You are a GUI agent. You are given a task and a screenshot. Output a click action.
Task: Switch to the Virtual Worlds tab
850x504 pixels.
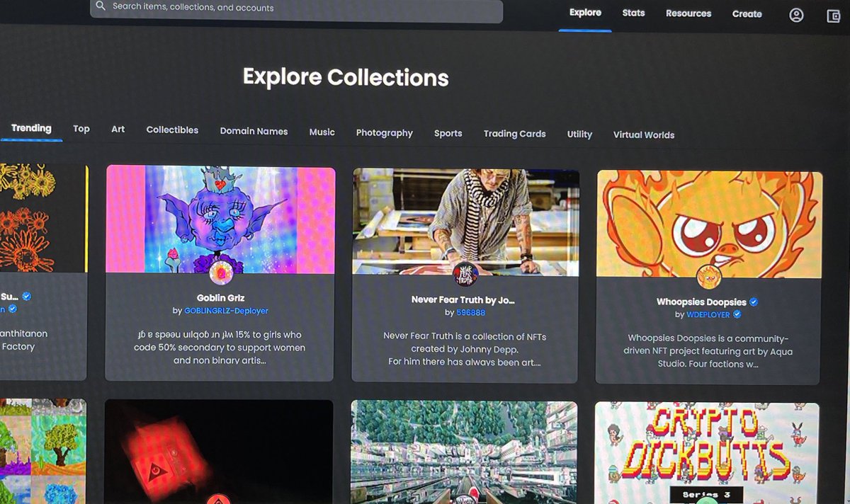click(643, 134)
